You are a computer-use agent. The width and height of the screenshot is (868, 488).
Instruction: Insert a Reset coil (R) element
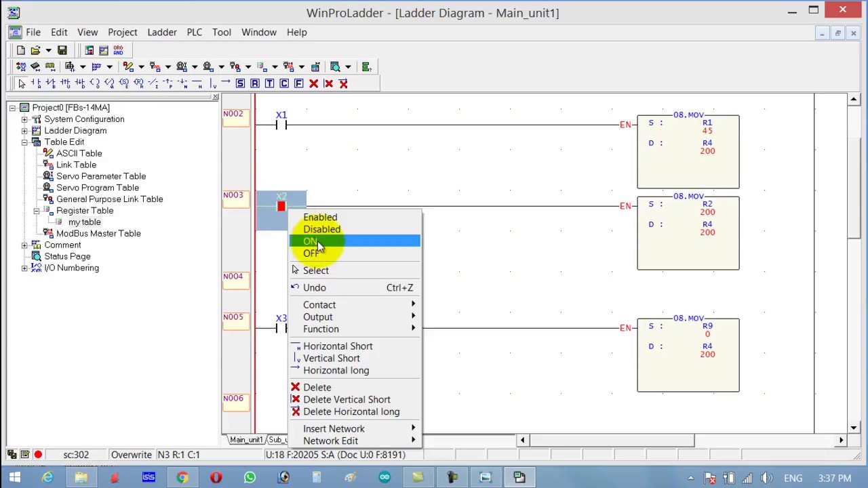[138, 83]
